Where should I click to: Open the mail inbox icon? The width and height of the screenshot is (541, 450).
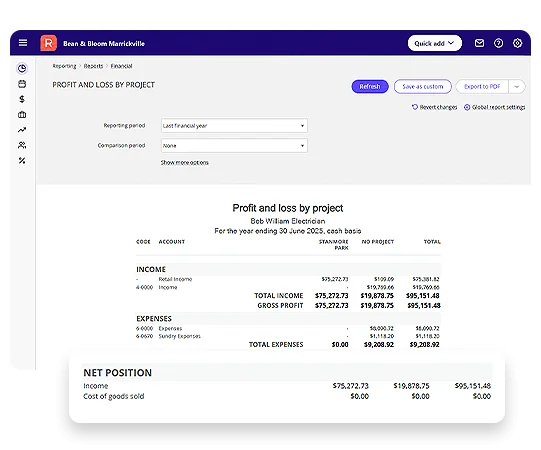[x=479, y=43]
